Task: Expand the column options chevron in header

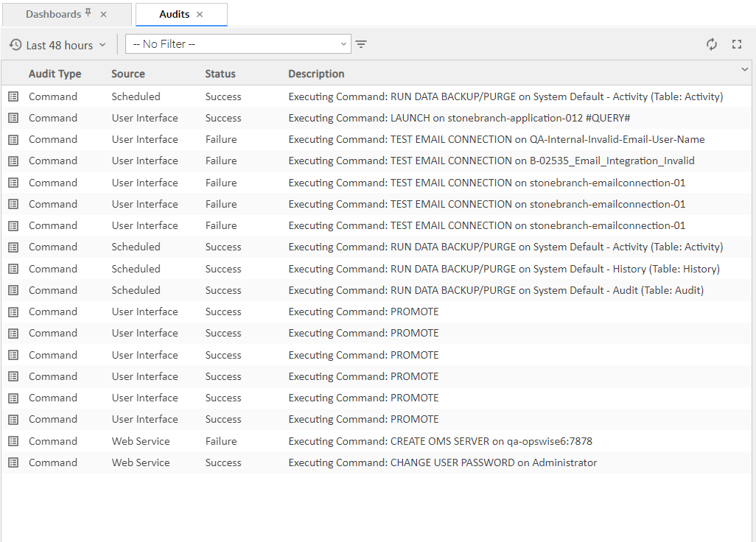Action: tap(744, 69)
